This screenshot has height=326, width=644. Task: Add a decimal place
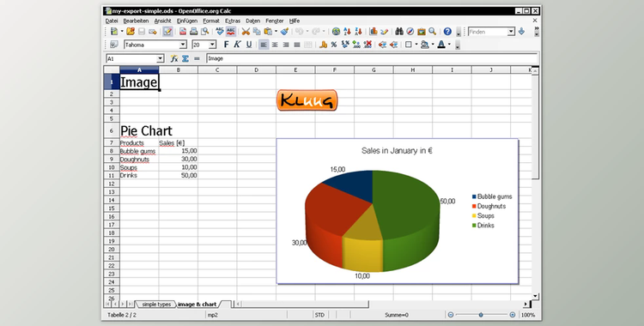click(x=356, y=45)
